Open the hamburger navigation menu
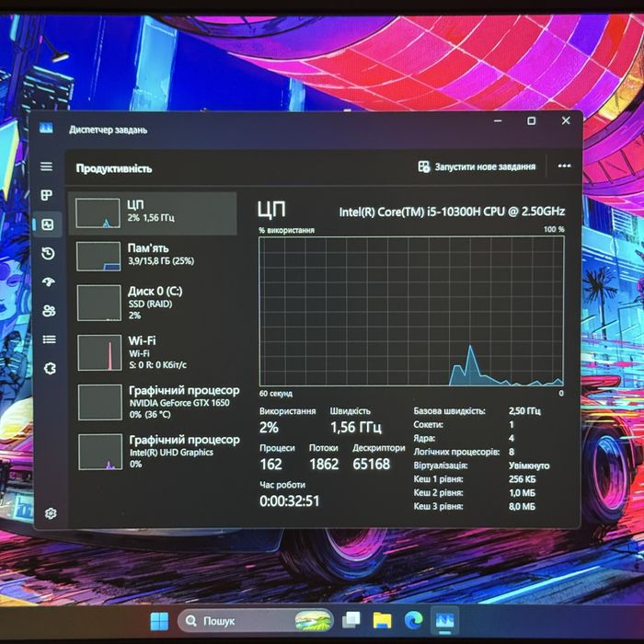The height and width of the screenshot is (644, 644). pyautogui.click(x=46, y=167)
